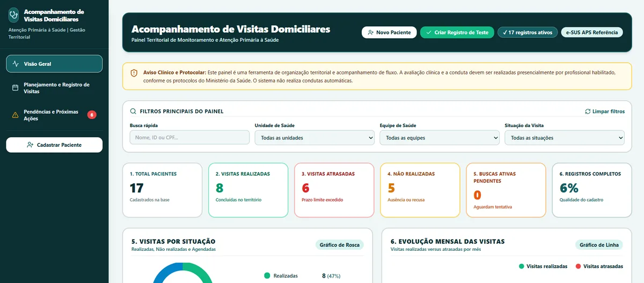Select the Registros Completos card

click(x=592, y=190)
